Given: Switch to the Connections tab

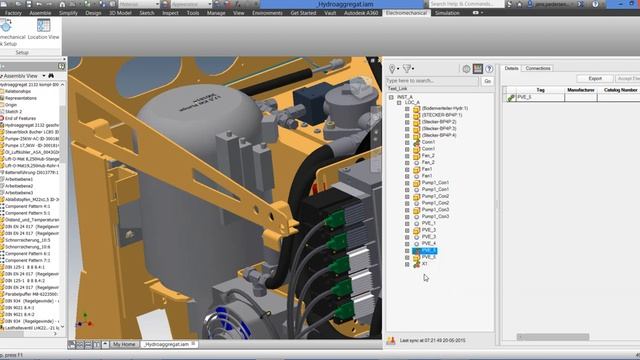Looking at the screenshot, I should pos(538,69).
